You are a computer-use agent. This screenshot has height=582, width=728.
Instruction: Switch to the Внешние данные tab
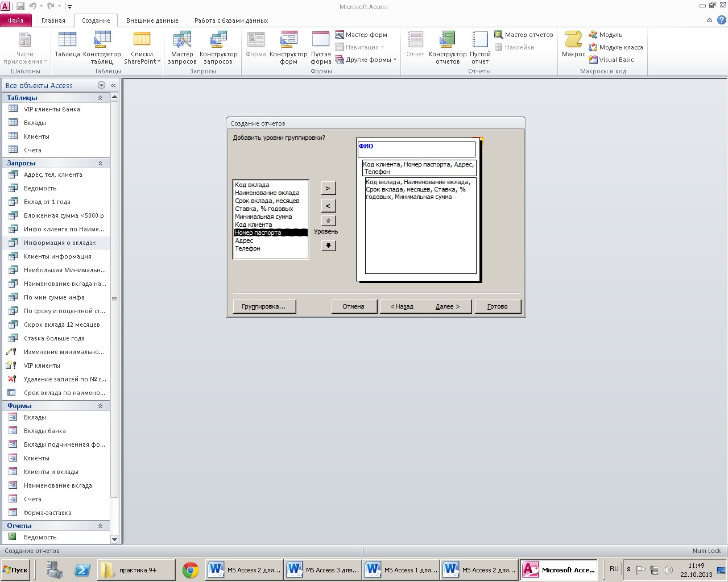(152, 20)
